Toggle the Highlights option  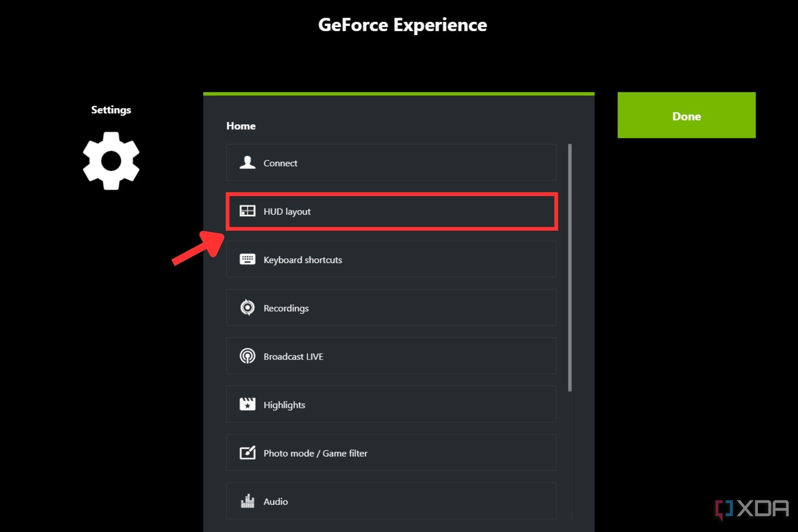pos(391,404)
